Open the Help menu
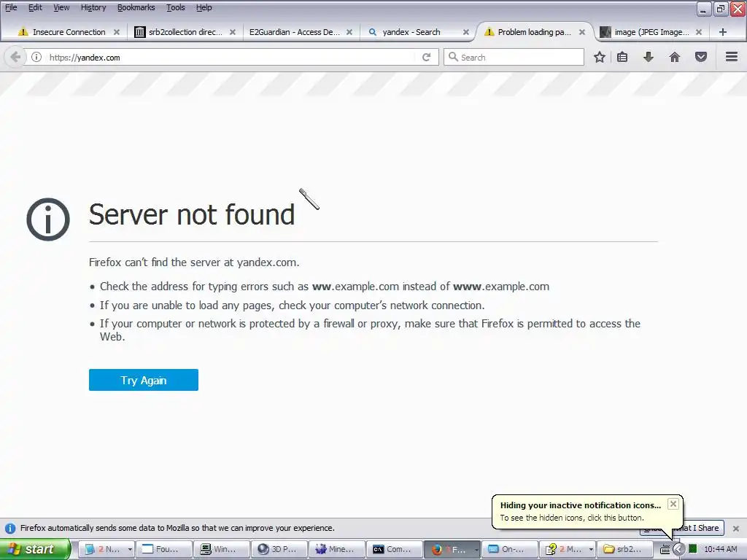 (x=204, y=7)
